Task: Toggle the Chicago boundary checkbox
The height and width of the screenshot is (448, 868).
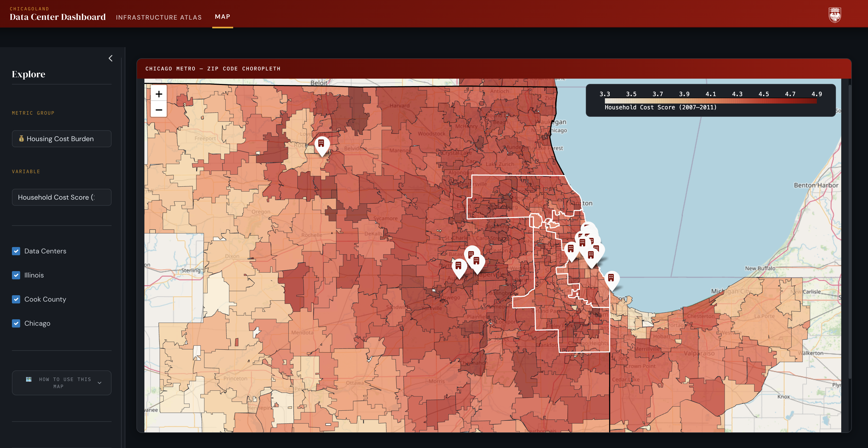Action: click(16, 323)
